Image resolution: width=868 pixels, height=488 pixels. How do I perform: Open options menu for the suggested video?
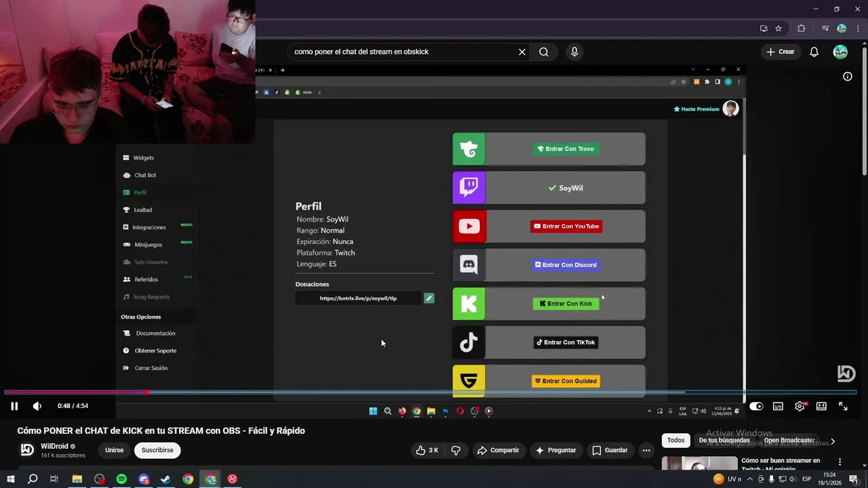coord(840,462)
